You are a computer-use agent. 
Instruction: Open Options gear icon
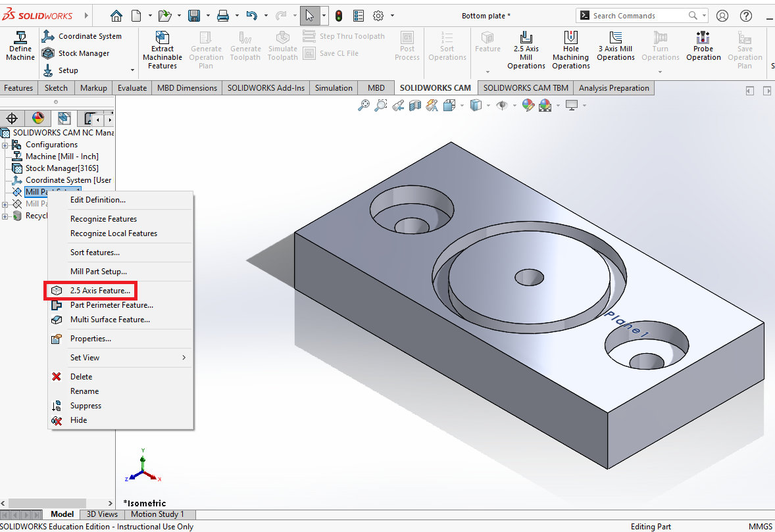coord(378,16)
